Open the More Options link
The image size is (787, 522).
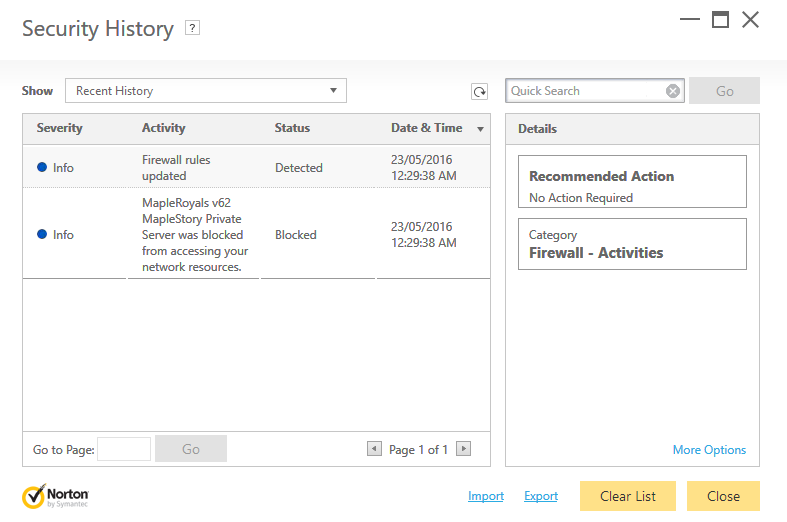coord(709,450)
